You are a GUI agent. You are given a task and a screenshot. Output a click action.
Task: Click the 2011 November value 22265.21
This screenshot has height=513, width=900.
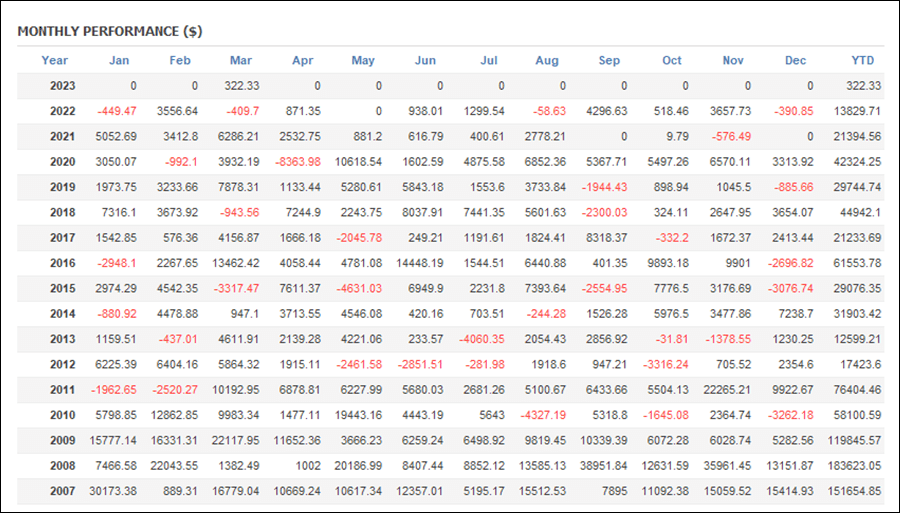(x=727, y=390)
